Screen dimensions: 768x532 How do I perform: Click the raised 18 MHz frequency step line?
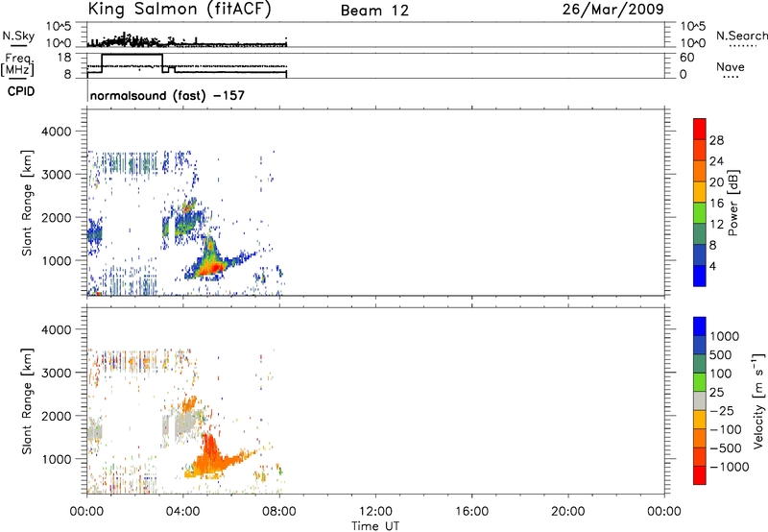pos(132,55)
